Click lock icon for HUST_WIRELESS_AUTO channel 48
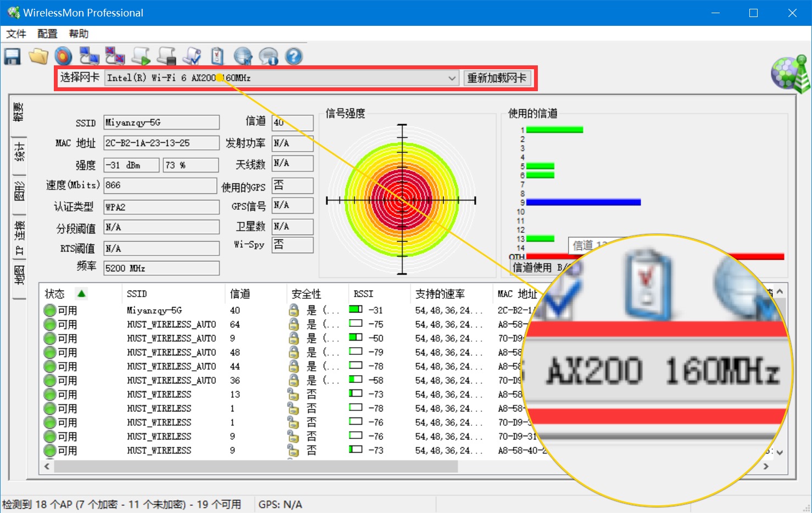Image resolution: width=812 pixels, height=513 pixels. [294, 352]
